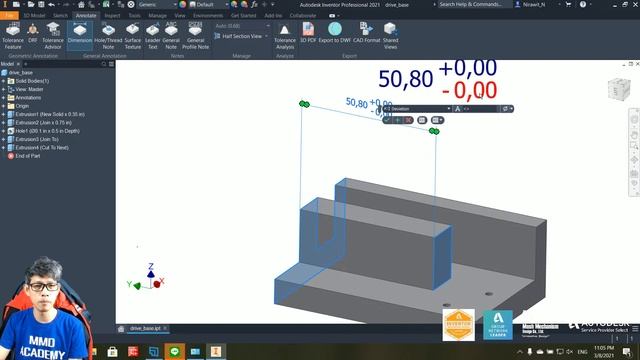Switch to the 3D Model tab
The image size is (640, 360).
[x=34, y=16]
